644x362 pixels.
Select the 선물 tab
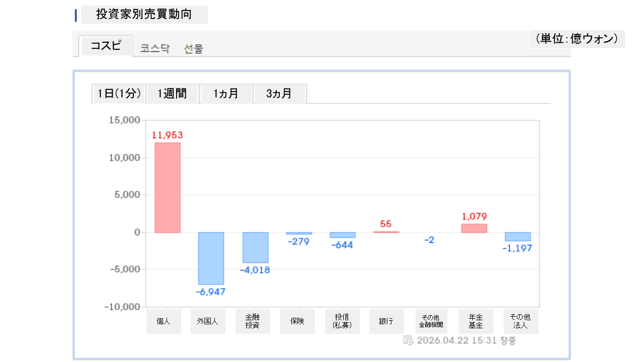click(x=194, y=49)
